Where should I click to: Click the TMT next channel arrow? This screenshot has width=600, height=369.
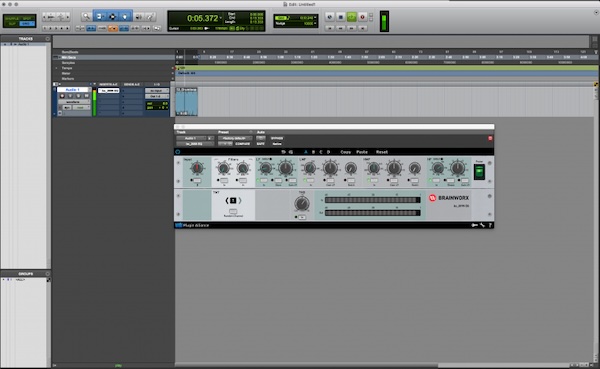pos(240,201)
